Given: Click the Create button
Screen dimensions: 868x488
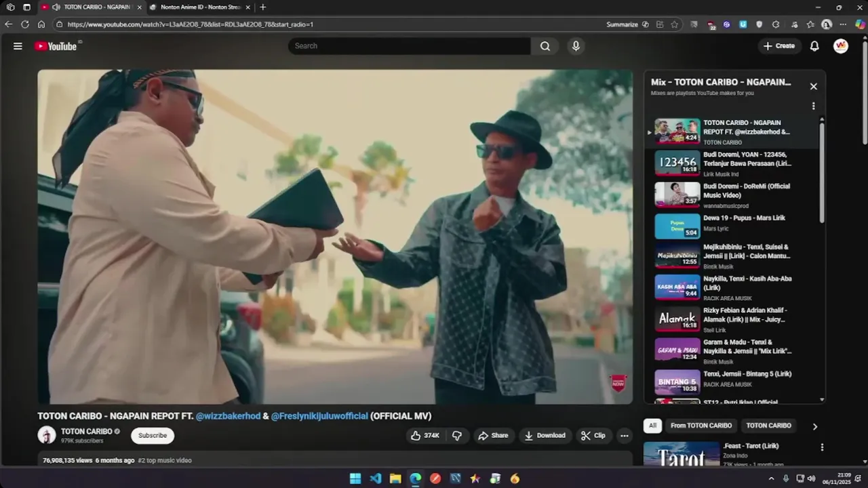Looking at the screenshot, I should pos(778,46).
